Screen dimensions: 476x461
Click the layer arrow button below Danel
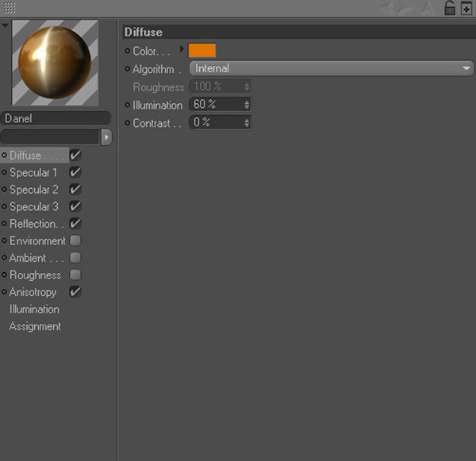[106, 137]
